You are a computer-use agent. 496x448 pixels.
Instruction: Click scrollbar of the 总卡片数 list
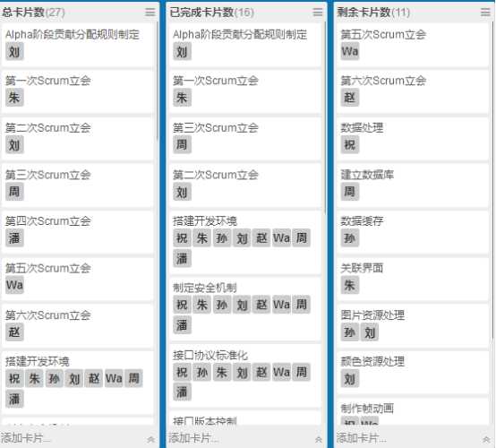click(158, 81)
